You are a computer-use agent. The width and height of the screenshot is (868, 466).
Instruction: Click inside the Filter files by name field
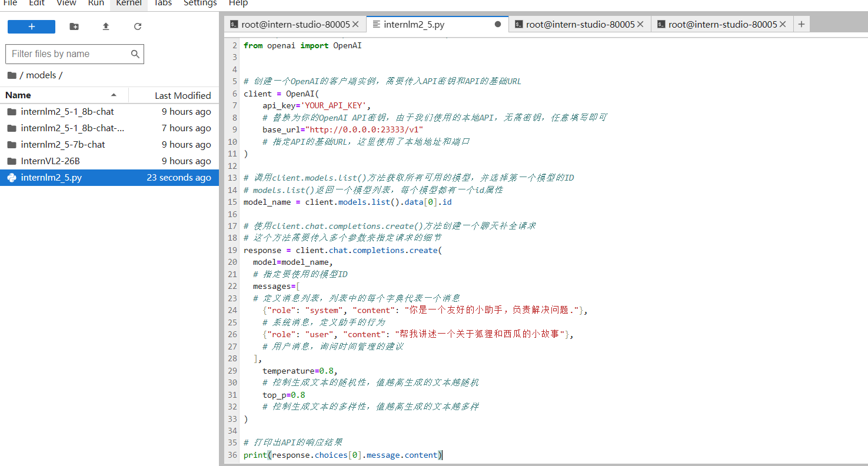point(65,54)
